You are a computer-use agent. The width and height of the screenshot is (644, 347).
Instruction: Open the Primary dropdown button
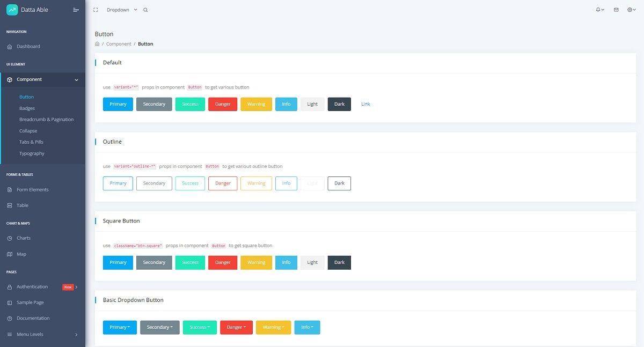pos(119,327)
